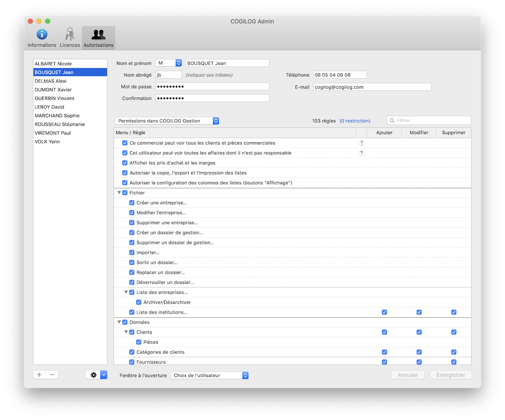
Task: Click the Confirmation password field
Action: coord(213,98)
